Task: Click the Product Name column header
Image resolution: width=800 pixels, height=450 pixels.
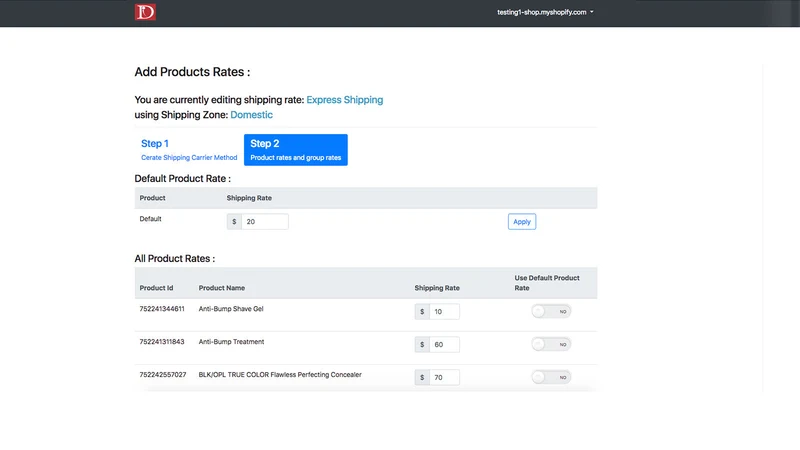Action: (x=221, y=288)
